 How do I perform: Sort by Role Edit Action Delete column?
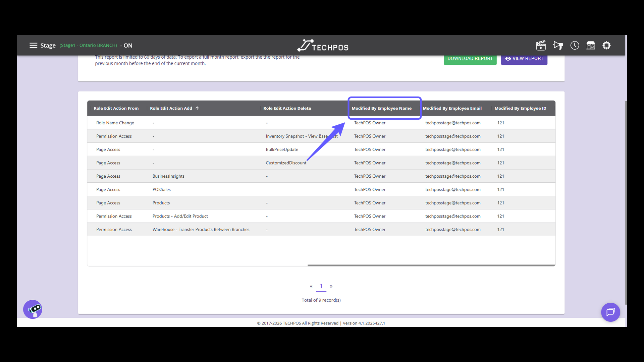click(x=287, y=108)
